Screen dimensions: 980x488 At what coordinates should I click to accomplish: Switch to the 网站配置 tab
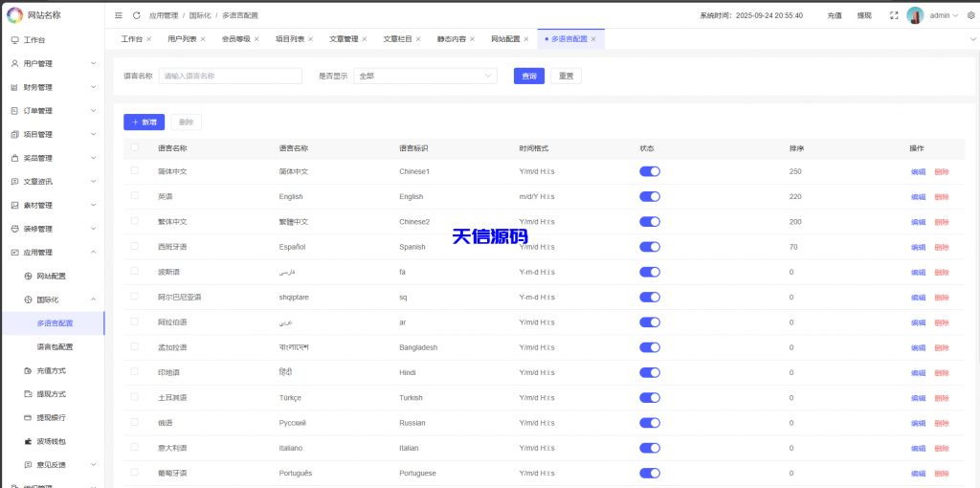tap(505, 39)
